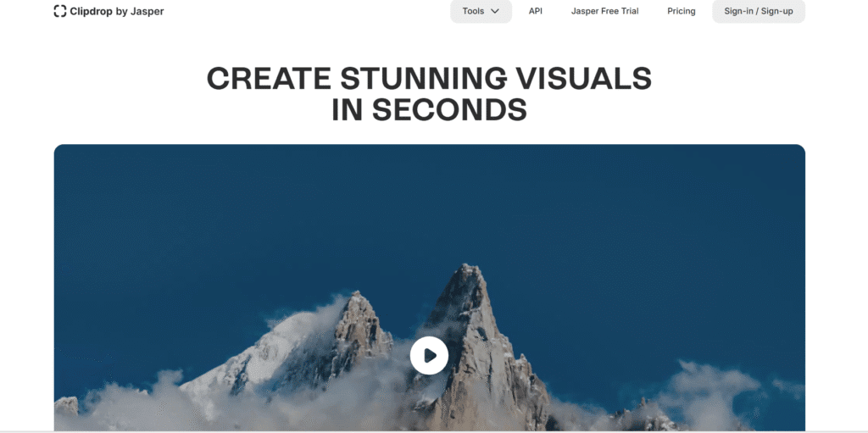
Task: Click the Clipdrop bracket logo icon
Action: (x=60, y=11)
